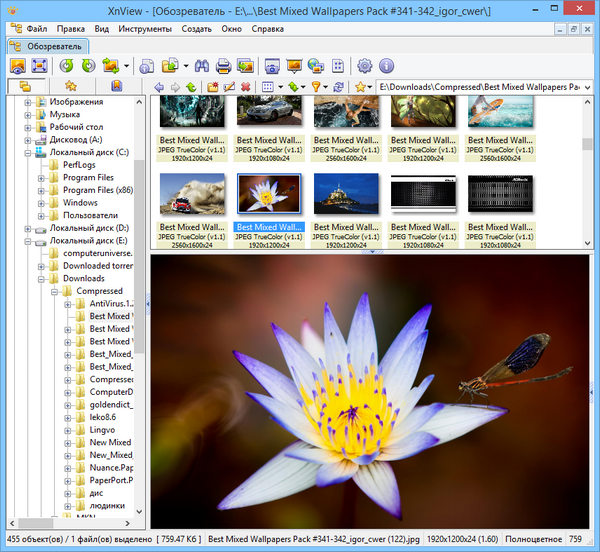Open the Создать menu
The image size is (600, 552).
point(196,29)
